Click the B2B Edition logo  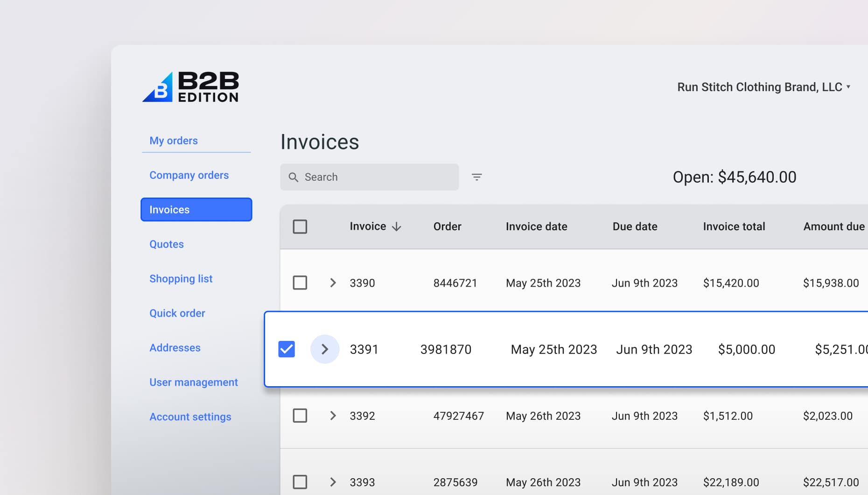pyautogui.click(x=190, y=87)
